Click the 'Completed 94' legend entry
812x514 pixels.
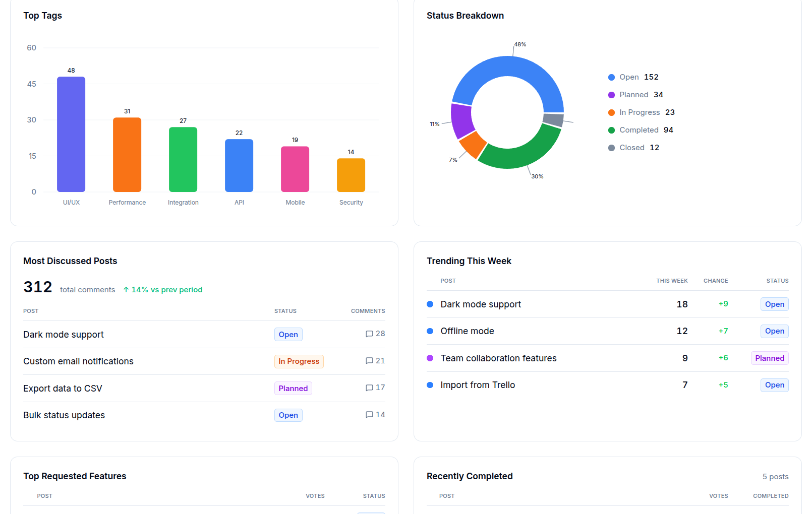point(641,130)
